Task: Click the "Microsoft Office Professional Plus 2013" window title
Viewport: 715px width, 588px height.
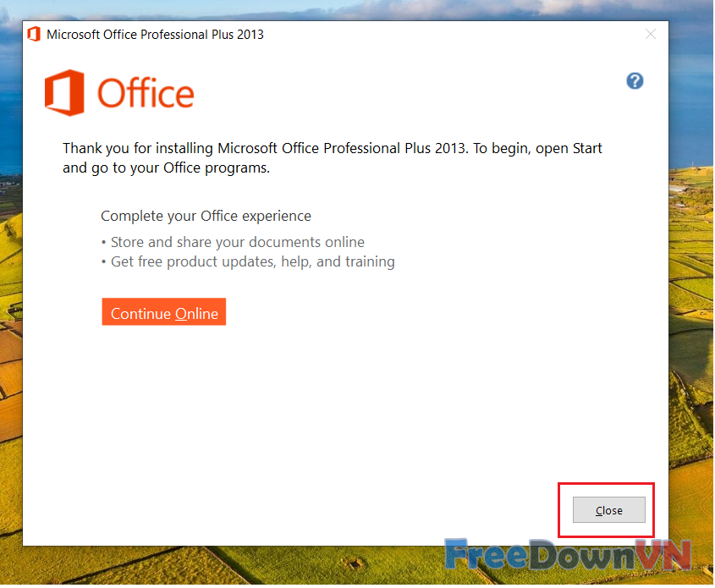Action: (x=155, y=35)
